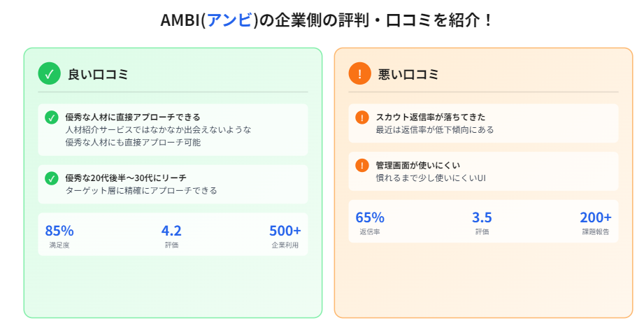The image size is (644, 330).
Task: Click check icon next to 優秀な人材に直接アプローチできる
Action: coord(51,117)
